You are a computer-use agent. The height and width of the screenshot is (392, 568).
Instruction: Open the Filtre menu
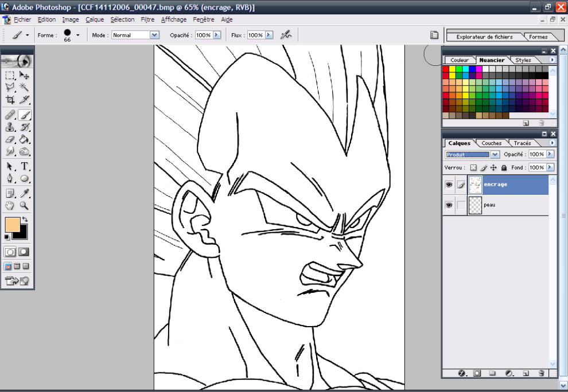click(x=147, y=19)
